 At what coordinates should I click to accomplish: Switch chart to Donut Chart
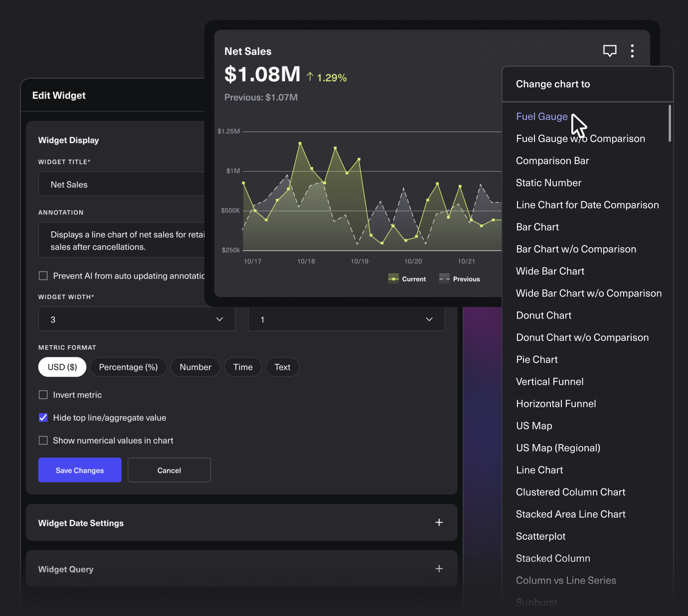tap(544, 315)
